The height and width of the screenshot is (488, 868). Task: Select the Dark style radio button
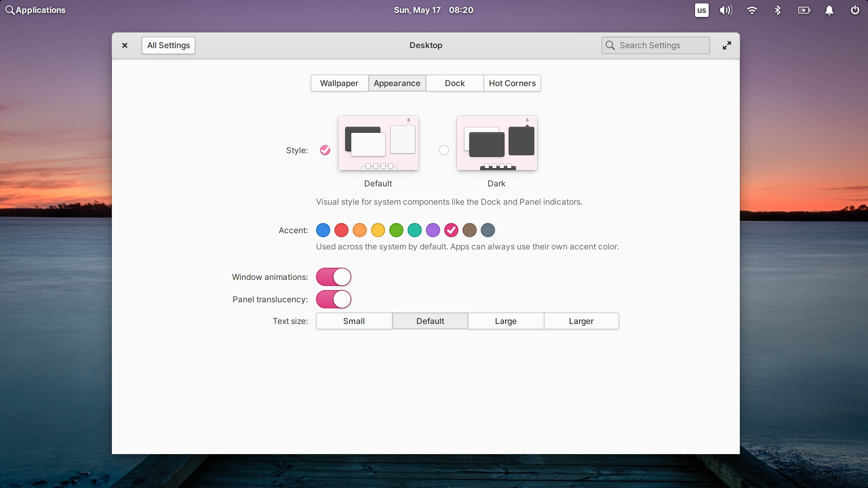(x=444, y=150)
